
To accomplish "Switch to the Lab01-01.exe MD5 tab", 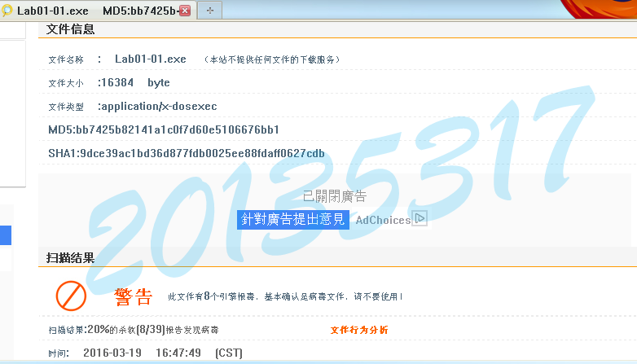I will [98, 11].
